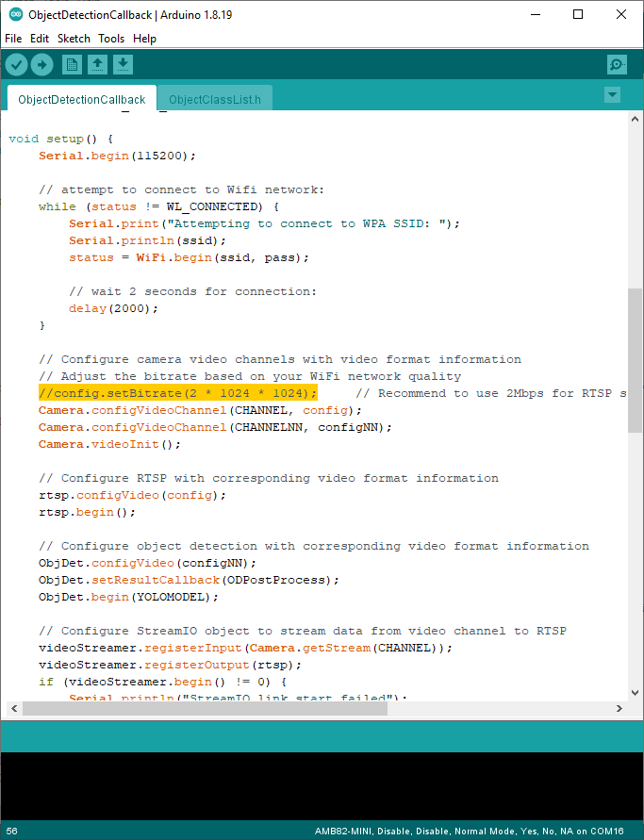Click the highlighted config.setBitrate code line
644x840 pixels.
[177, 393]
